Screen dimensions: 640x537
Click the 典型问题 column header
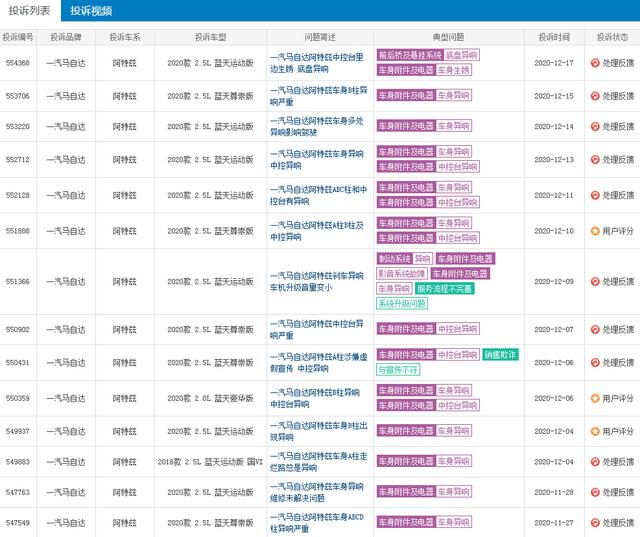[x=449, y=37]
